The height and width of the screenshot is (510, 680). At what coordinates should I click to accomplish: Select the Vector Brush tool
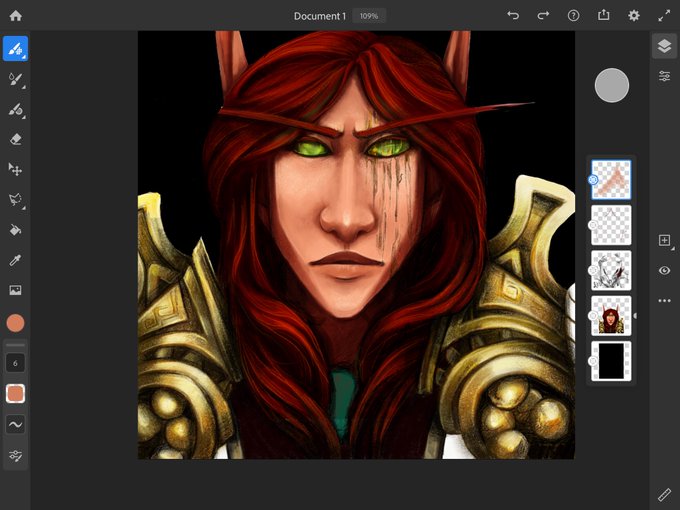point(16,109)
